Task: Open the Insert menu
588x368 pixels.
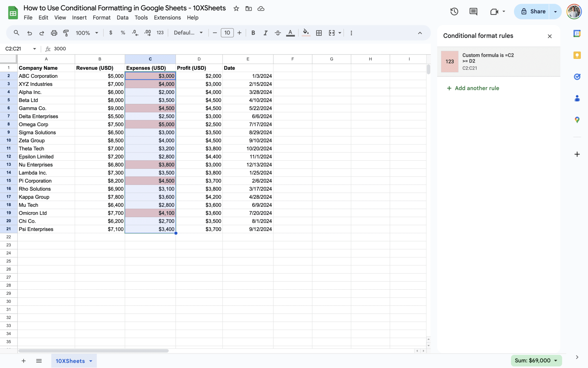Action: [79, 18]
